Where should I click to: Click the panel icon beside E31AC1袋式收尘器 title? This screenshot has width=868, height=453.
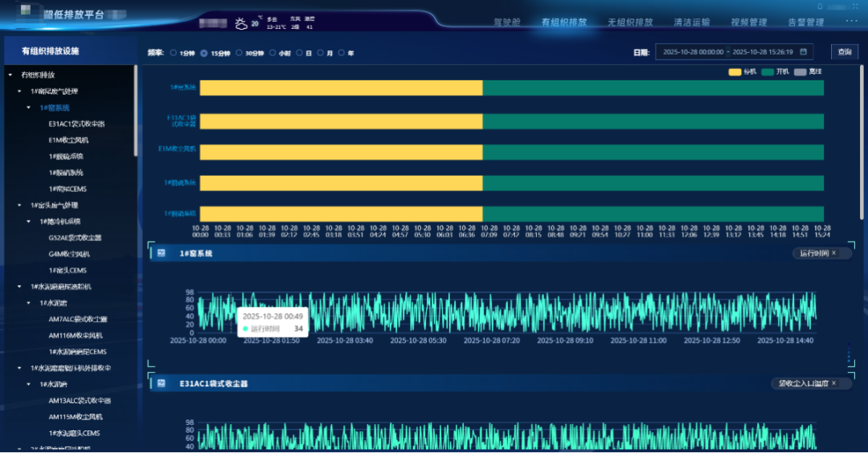(x=161, y=384)
